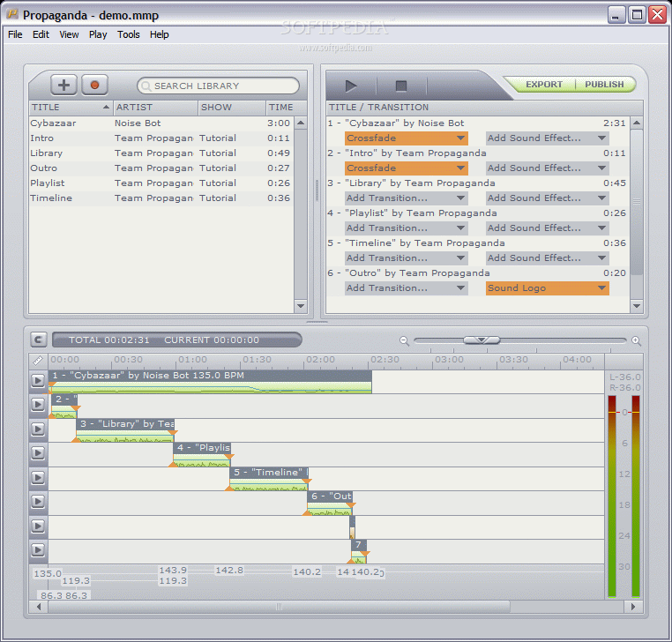Open the Sound Logo dropdown under Outro
Screen dimensions: 672x642
(x=547, y=288)
